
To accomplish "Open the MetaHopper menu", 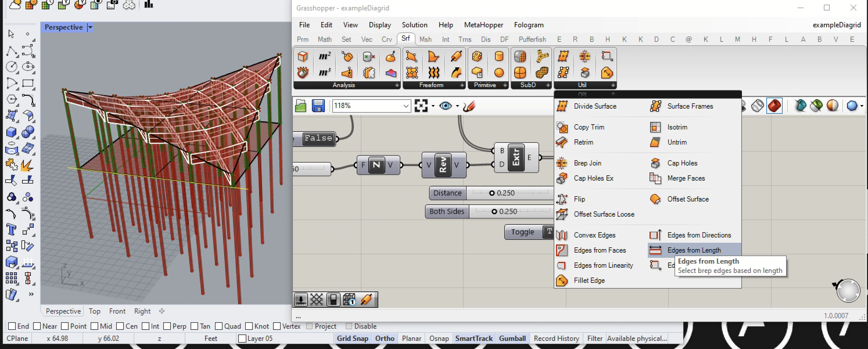I will pyautogui.click(x=484, y=25).
